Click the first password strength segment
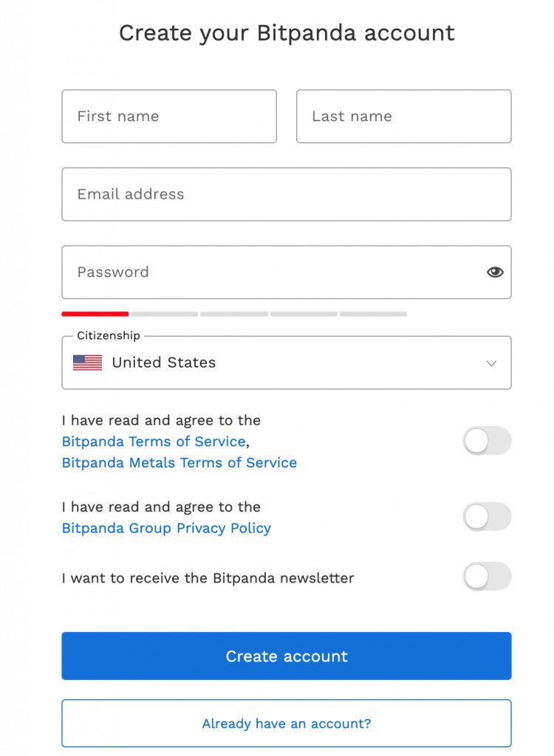Screen dimensions: 554x756 coord(95,313)
